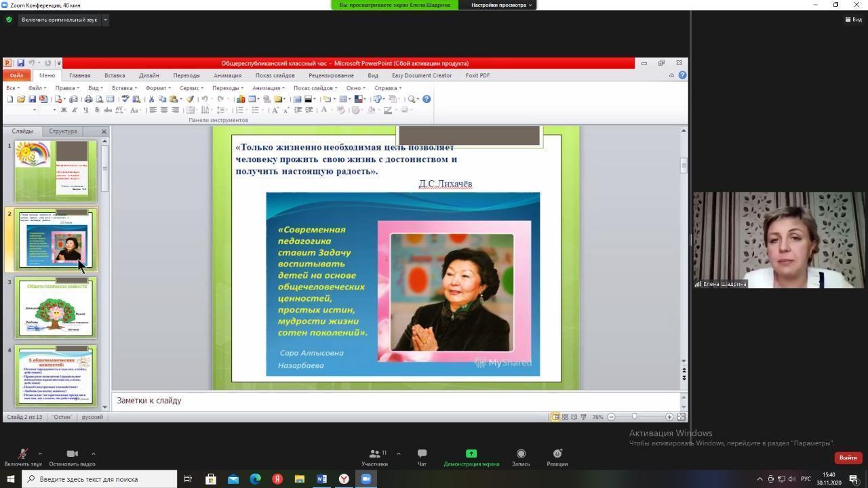
Task: Open the Zoom Reactions menu
Action: pos(557,454)
